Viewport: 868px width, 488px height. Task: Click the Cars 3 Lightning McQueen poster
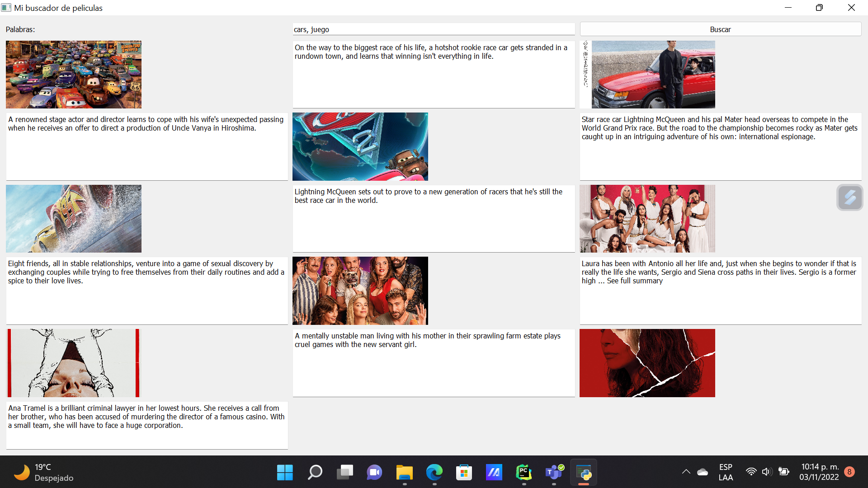[x=74, y=219]
